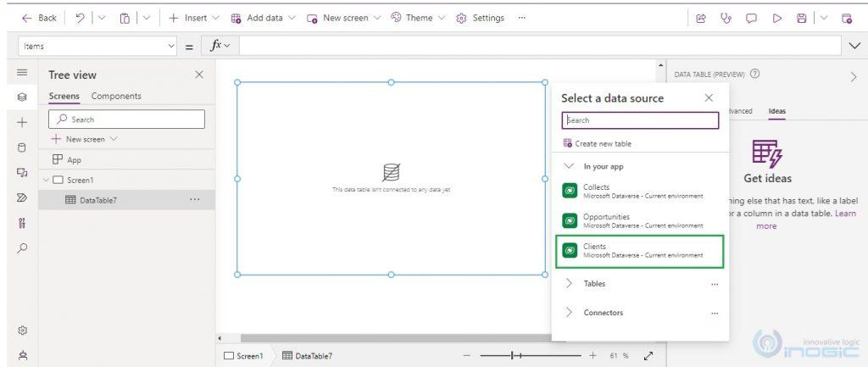This screenshot has height=367, width=868.
Task: Switch to the Components tab
Action: coord(116,96)
